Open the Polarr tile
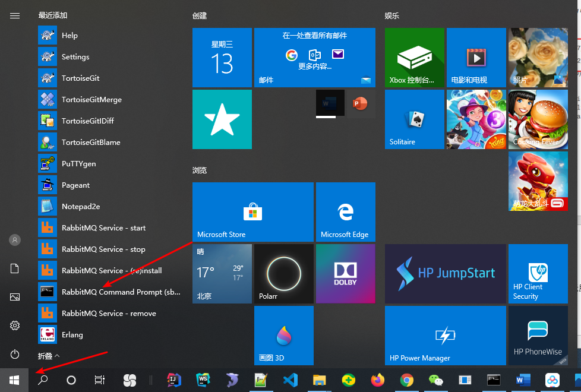The height and width of the screenshot is (392, 581). coord(284,274)
